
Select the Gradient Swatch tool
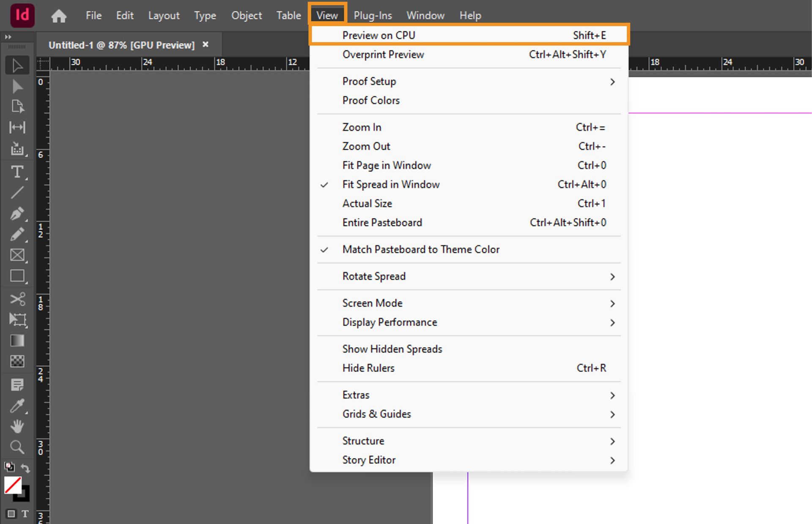tap(17, 341)
